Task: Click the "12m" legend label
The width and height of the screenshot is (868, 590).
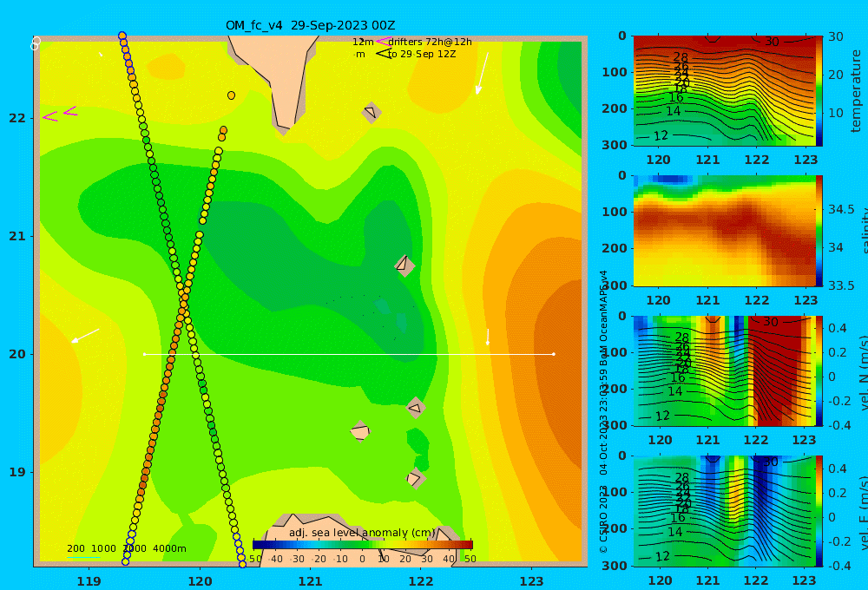Action: tap(363, 42)
